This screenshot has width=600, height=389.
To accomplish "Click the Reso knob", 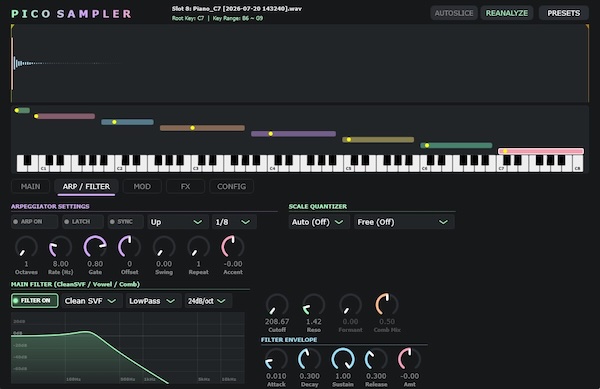I will pos(313,305).
